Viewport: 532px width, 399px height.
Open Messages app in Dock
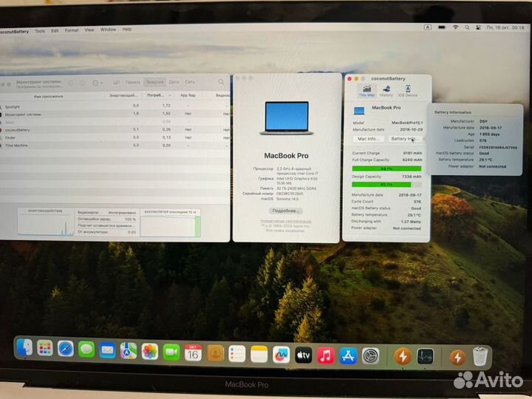(x=86, y=349)
